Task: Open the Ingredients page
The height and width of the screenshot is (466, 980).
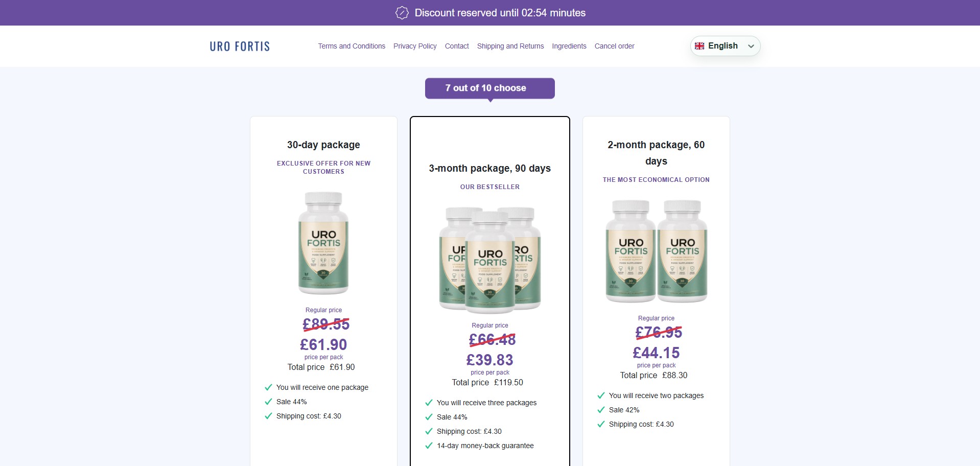Action: pyautogui.click(x=569, y=46)
